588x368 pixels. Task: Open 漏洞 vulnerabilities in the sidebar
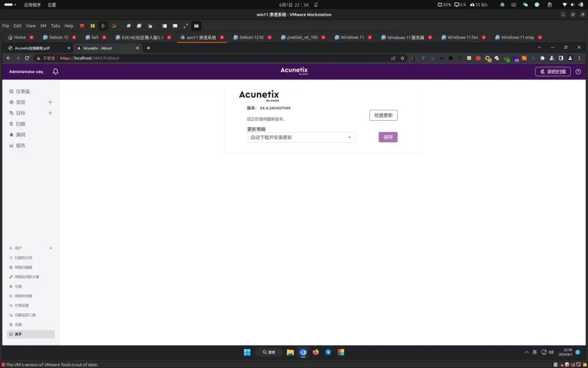(21, 135)
